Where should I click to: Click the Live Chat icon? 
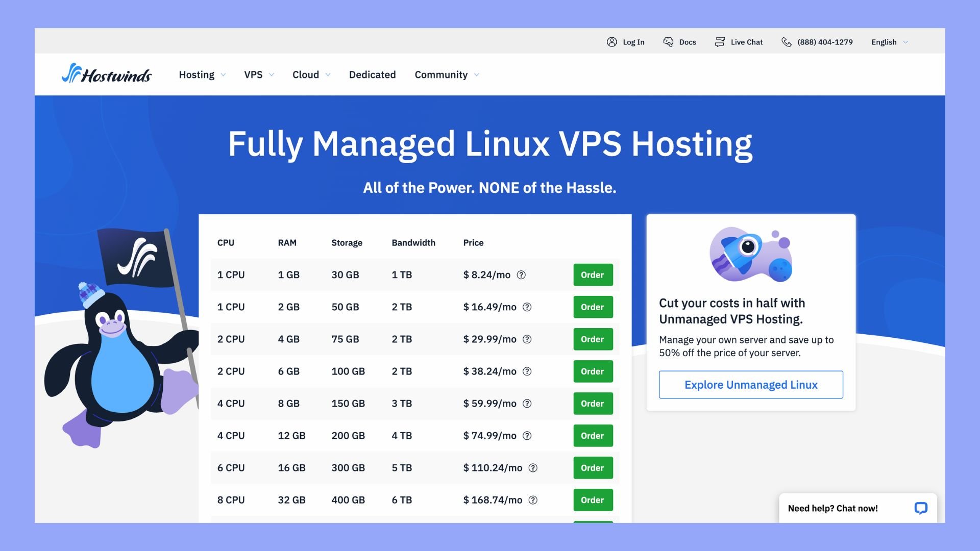(x=720, y=42)
